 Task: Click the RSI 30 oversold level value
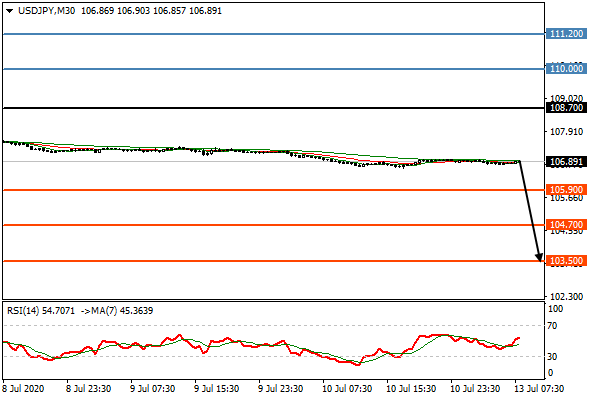[552, 356]
